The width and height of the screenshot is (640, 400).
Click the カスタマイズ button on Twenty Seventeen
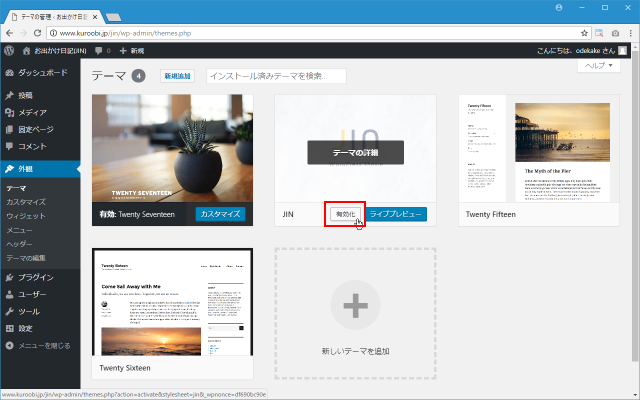tap(220, 214)
